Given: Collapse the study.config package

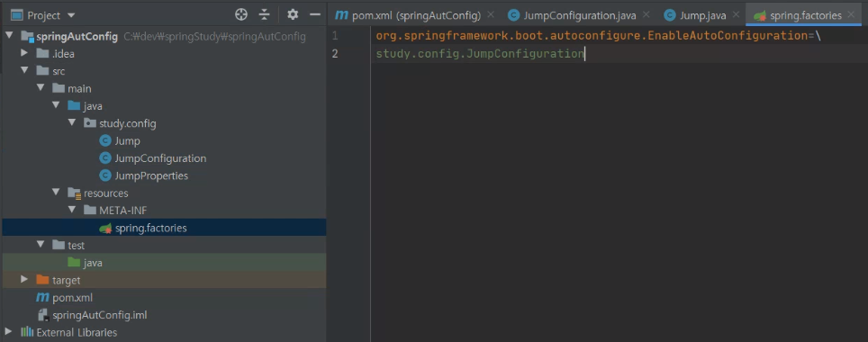Looking at the screenshot, I should 71,122.
